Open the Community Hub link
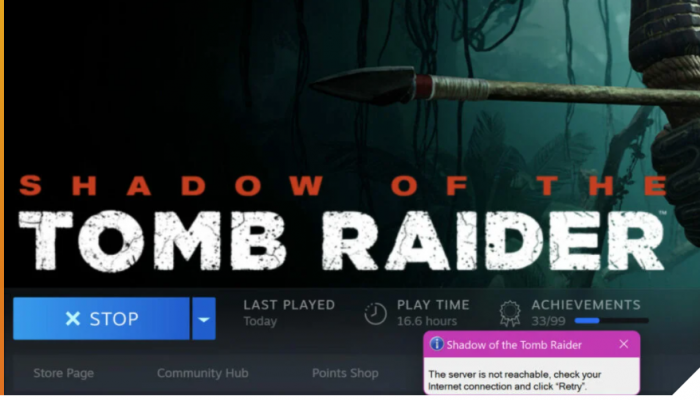This screenshot has width=700, height=400. 203,373
